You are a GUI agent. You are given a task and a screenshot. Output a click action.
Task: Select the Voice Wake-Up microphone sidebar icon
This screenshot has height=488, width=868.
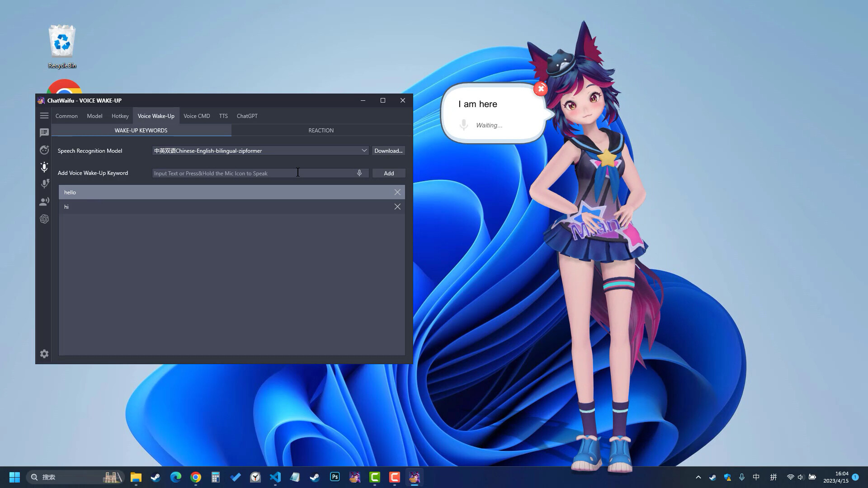click(44, 167)
